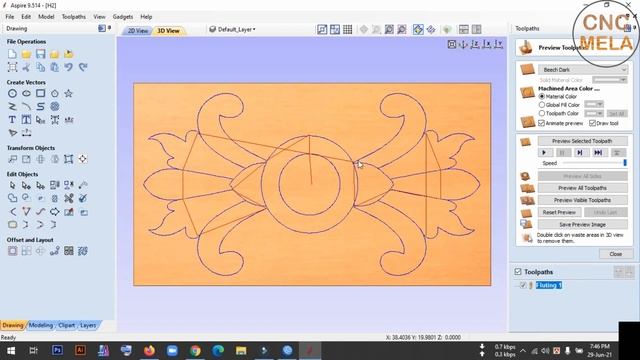This screenshot has width=640, height=360.
Task: Click Preview Visible Toolpaths button
Action: [582, 200]
